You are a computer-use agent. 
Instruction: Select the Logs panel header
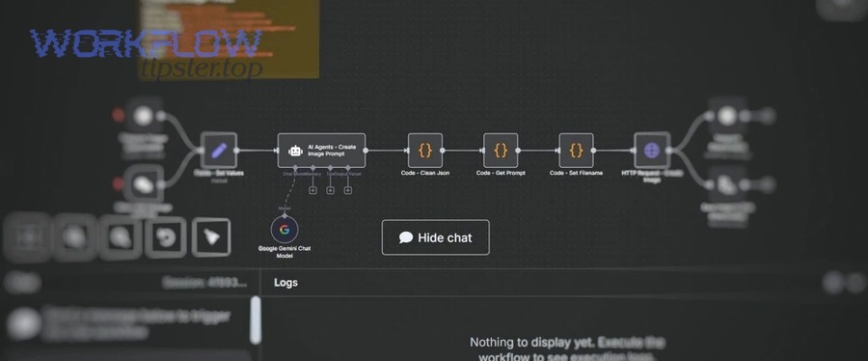point(285,283)
